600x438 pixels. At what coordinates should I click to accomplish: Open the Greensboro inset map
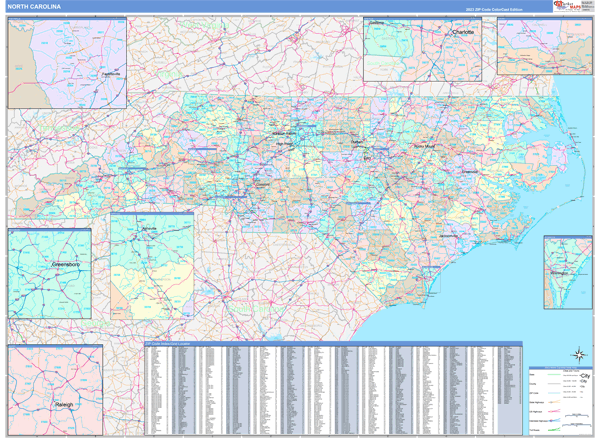50,274
